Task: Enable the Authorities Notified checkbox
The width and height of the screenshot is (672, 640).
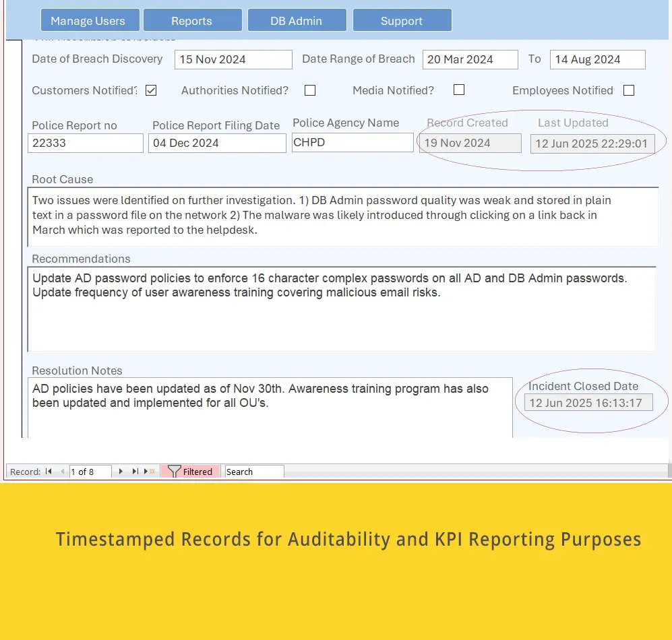Action: pos(309,90)
